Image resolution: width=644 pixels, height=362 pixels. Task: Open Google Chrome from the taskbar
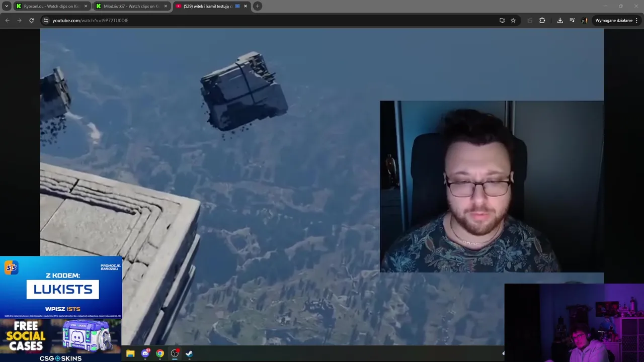[x=160, y=353]
